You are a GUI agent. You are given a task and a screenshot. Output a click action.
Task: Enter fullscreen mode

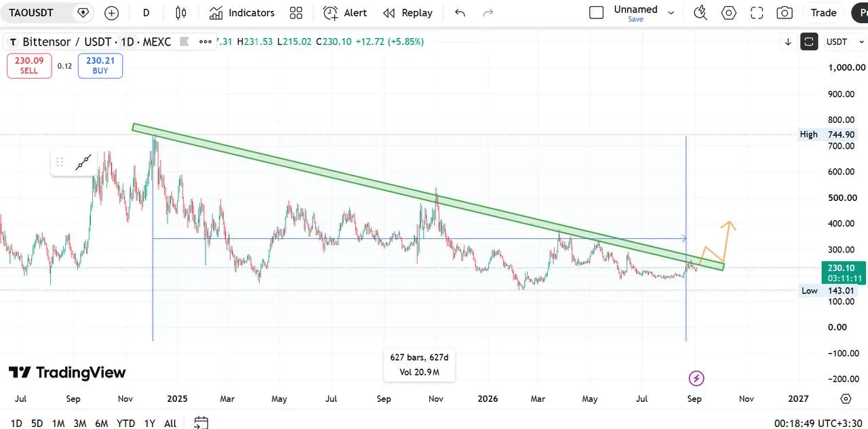pyautogui.click(x=757, y=13)
